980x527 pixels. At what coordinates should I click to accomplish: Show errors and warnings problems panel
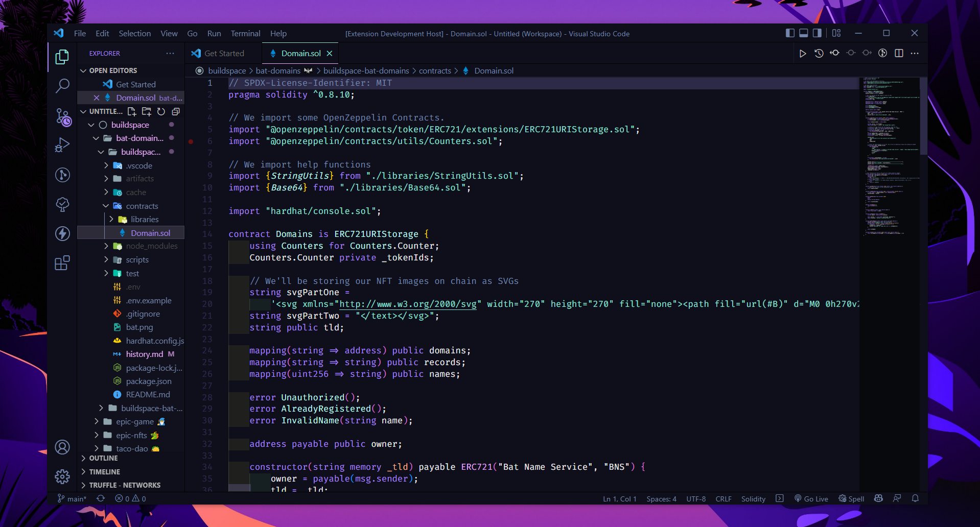click(x=130, y=499)
